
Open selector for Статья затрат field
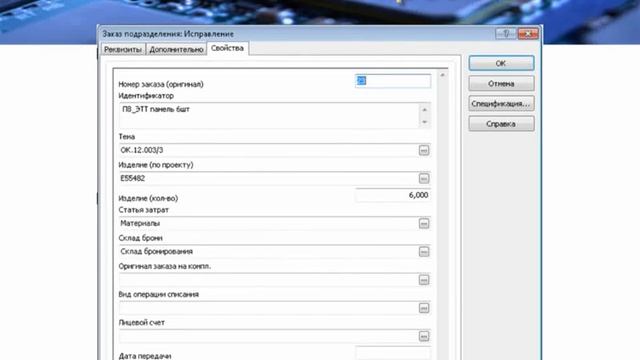(424, 223)
